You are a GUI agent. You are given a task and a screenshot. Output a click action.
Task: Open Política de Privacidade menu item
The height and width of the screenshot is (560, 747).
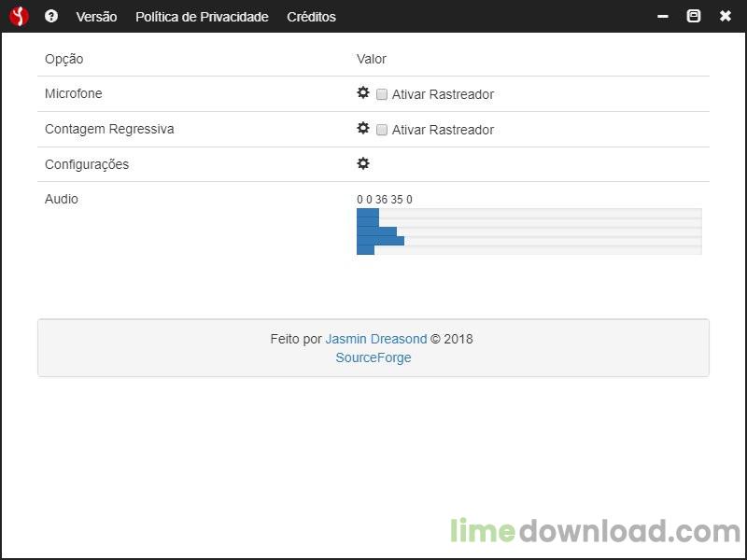click(202, 17)
